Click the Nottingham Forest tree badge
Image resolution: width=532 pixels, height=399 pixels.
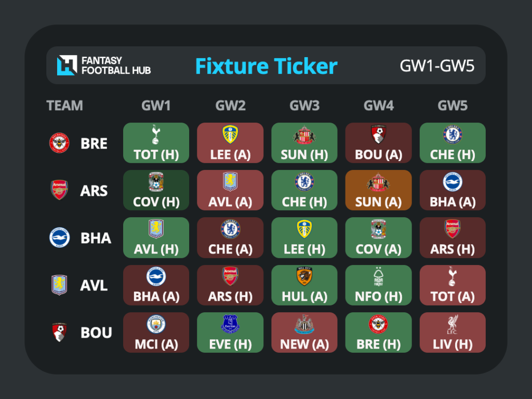[378, 276]
